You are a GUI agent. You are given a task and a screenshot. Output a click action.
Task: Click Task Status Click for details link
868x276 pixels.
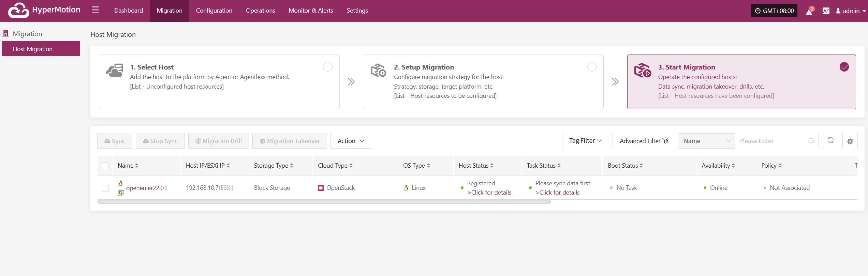point(558,193)
